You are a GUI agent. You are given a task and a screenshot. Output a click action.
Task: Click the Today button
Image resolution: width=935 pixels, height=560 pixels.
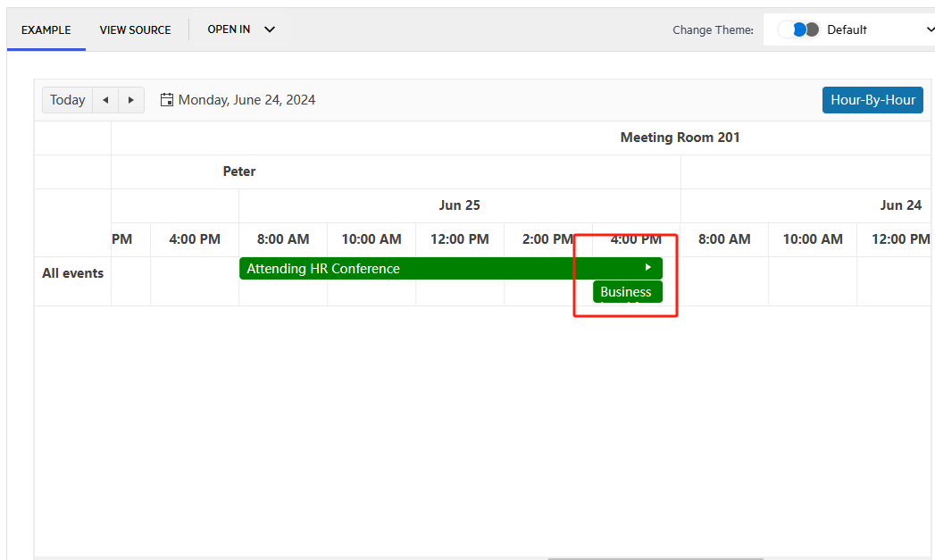pyautogui.click(x=67, y=99)
